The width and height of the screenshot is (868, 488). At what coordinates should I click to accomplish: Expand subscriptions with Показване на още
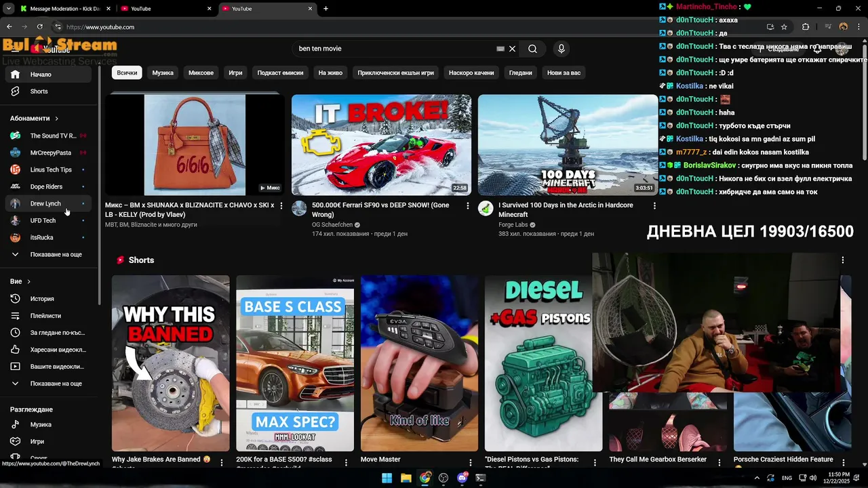48,255
